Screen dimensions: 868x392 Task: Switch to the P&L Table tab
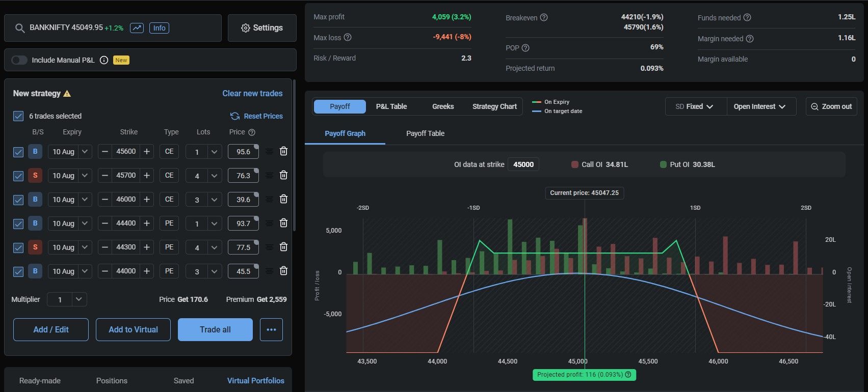pos(391,106)
